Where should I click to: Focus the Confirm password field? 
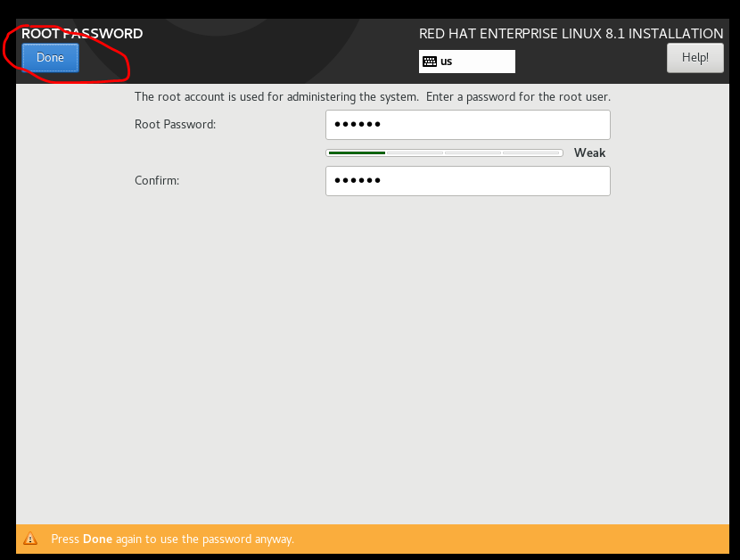(468, 181)
